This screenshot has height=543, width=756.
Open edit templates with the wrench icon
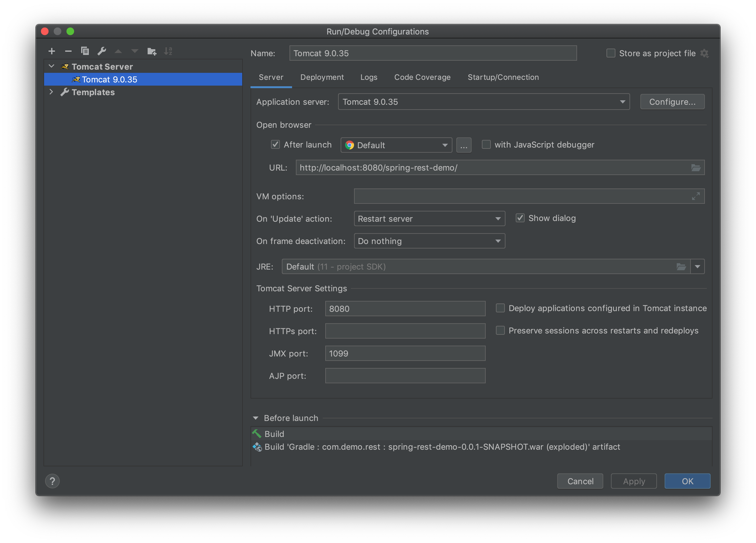102,51
